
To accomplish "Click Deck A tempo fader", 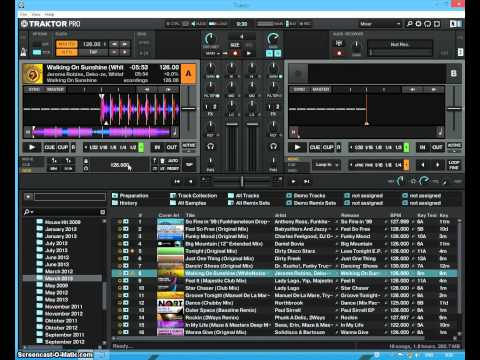I will tap(189, 109).
